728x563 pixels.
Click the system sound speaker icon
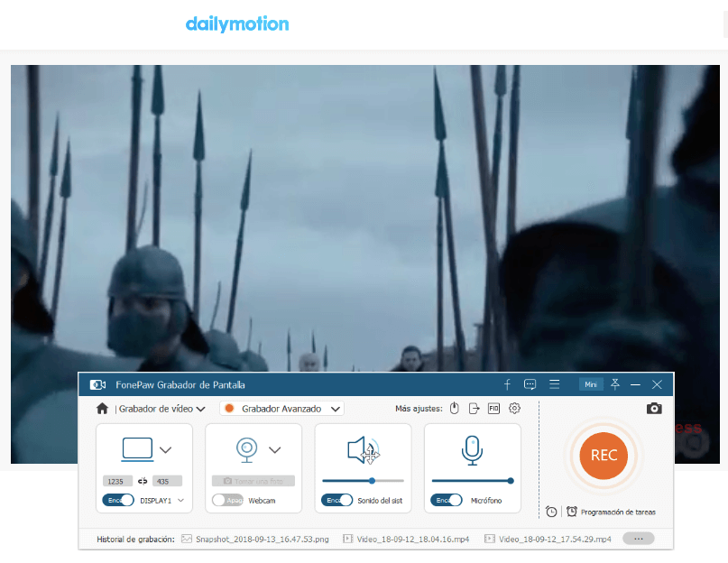(363, 449)
